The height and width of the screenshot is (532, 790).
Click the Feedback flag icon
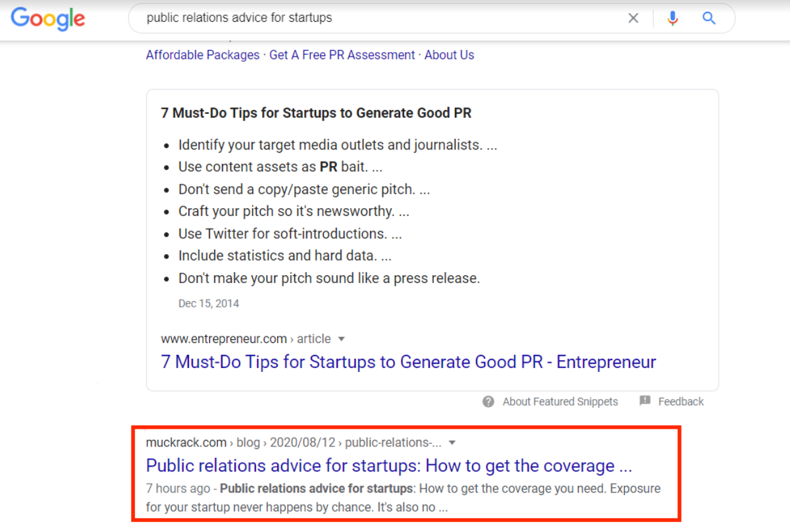point(645,401)
